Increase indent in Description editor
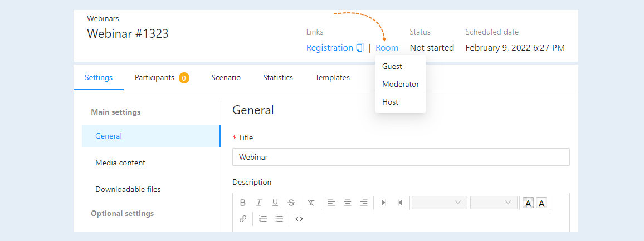The height and width of the screenshot is (241, 644). [x=384, y=203]
